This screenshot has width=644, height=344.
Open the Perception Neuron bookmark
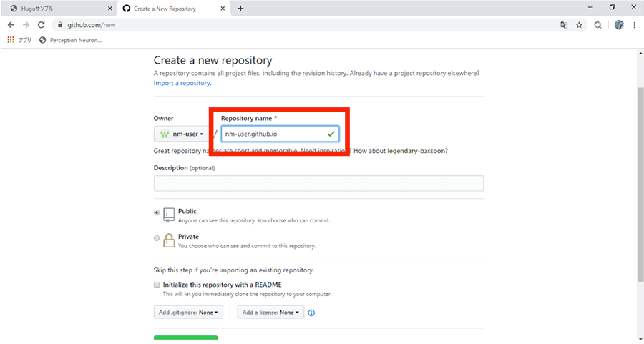point(70,40)
